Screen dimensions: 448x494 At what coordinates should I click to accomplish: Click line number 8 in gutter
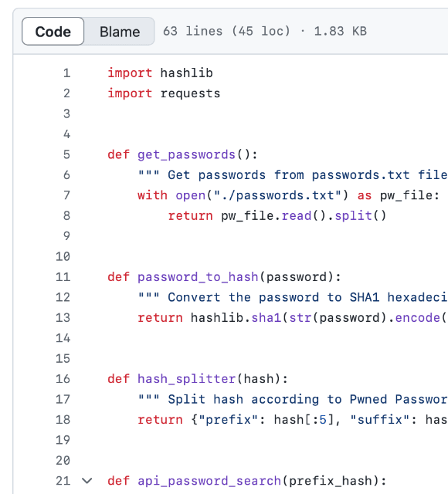67,216
